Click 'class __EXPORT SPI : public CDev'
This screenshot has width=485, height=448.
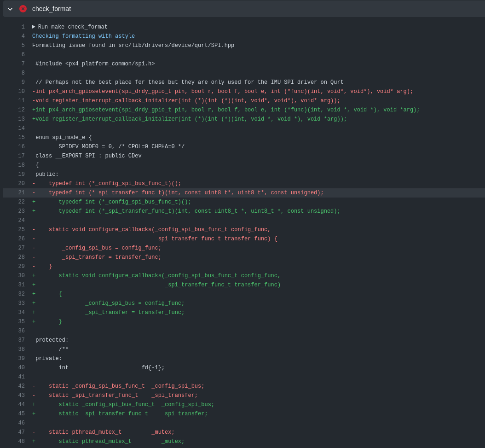click(88, 156)
